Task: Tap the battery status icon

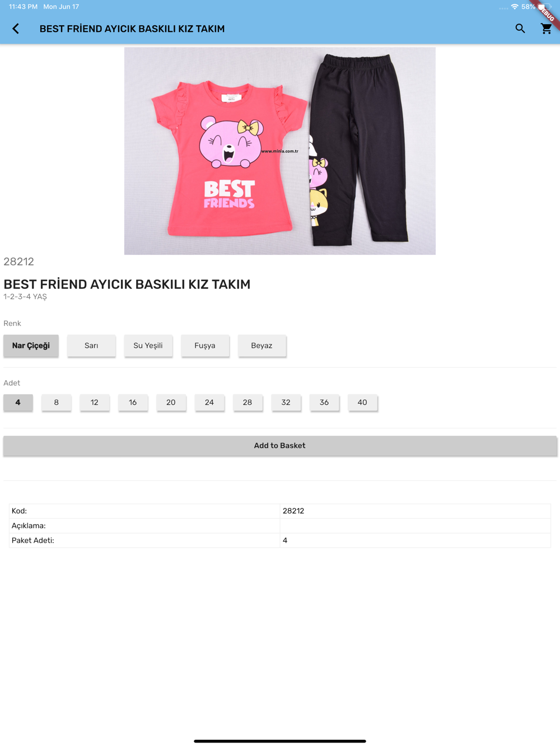Action: click(x=544, y=7)
